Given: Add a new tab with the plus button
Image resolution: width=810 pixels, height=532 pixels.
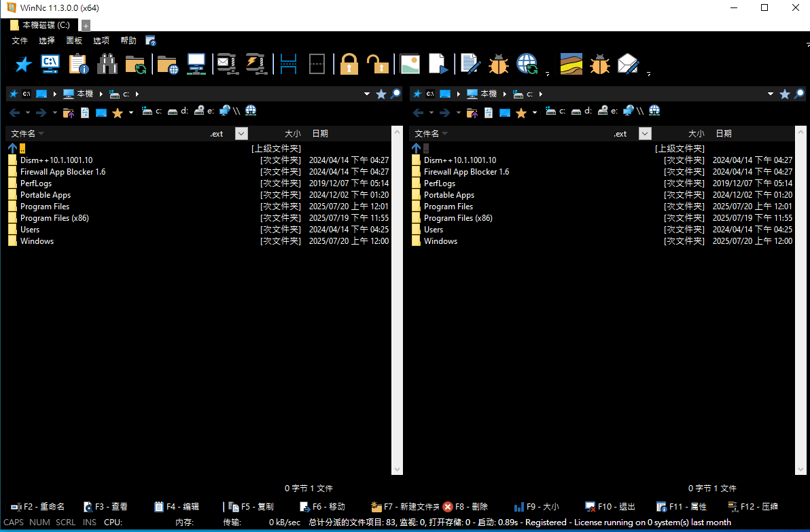Looking at the screenshot, I should (86, 25).
